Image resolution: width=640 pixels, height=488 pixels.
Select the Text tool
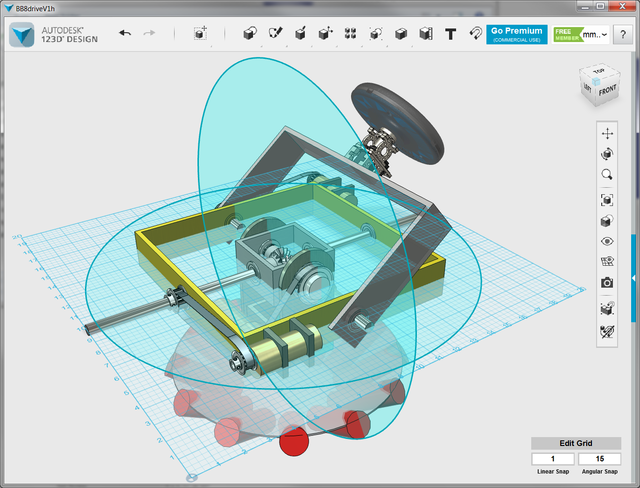tap(451, 34)
